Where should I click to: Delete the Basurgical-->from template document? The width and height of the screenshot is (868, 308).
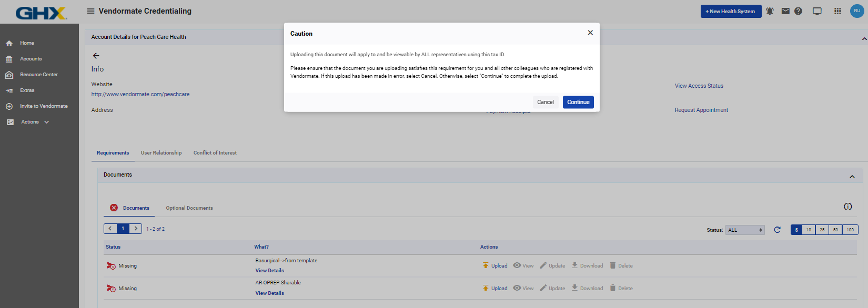(621, 266)
